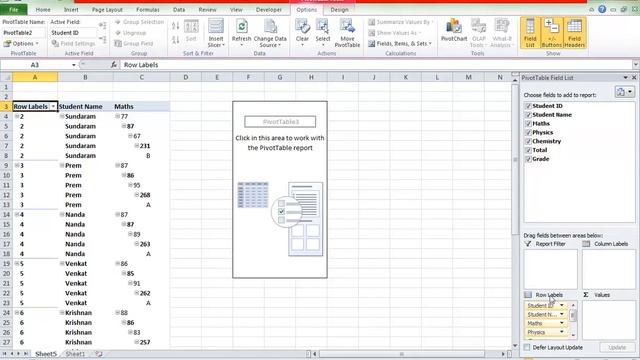Click the PivotTable Name field
The height and width of the screenshot is (360, 640).
point(23,33)
